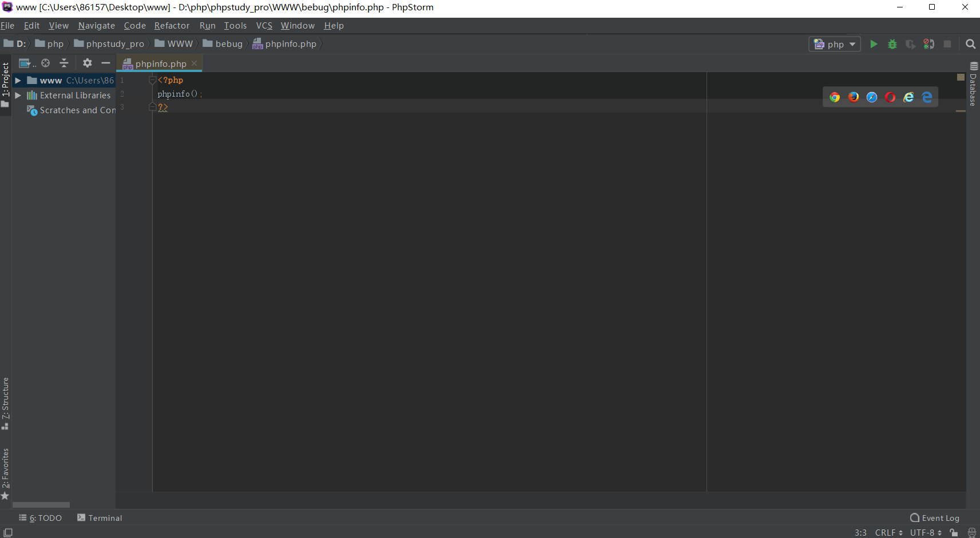Viewport: 980px width, 538px height.
Task: Open Project panel settings gear
Action: (87, 63)
